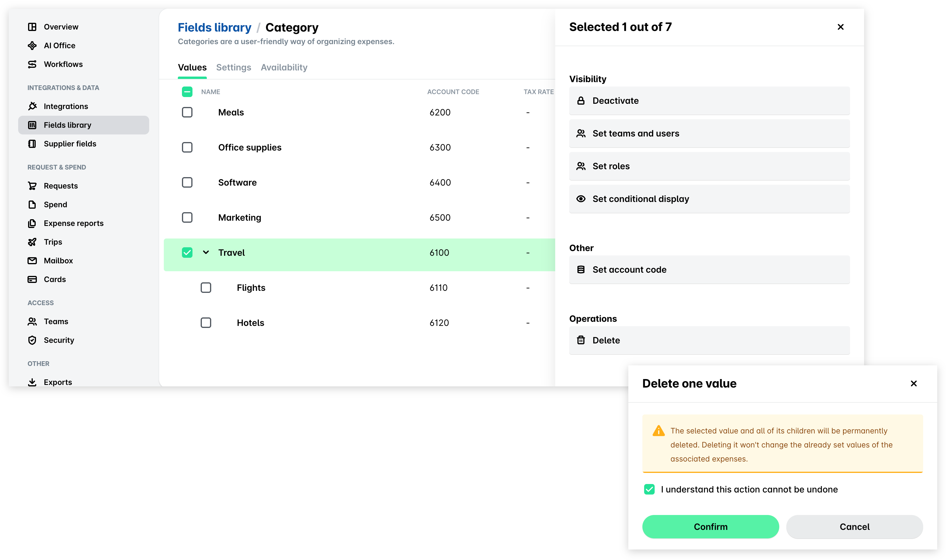Tick the Marketing row checkbox
Screen dimensions: 946x560
pyautogui.click(x=187, y=218)
